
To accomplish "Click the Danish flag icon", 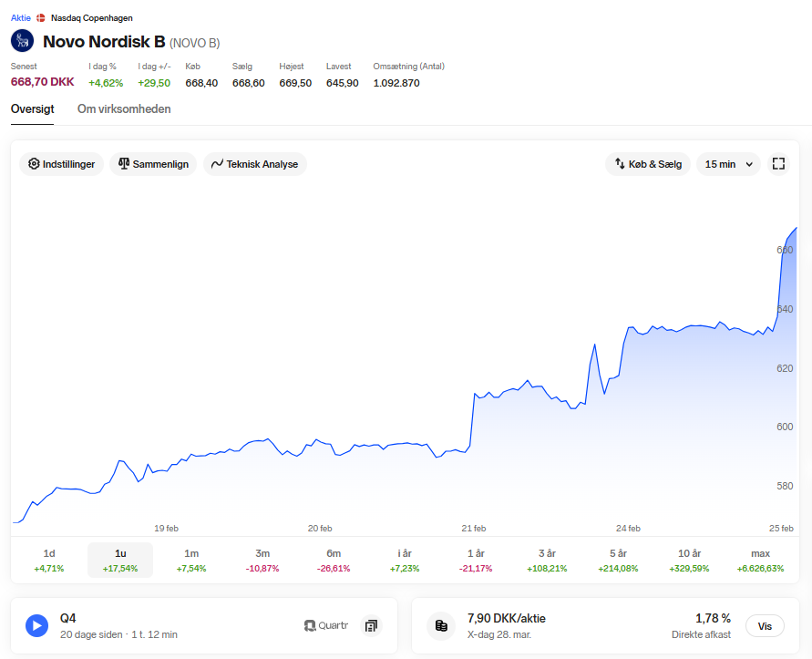I will click(41, 18).
